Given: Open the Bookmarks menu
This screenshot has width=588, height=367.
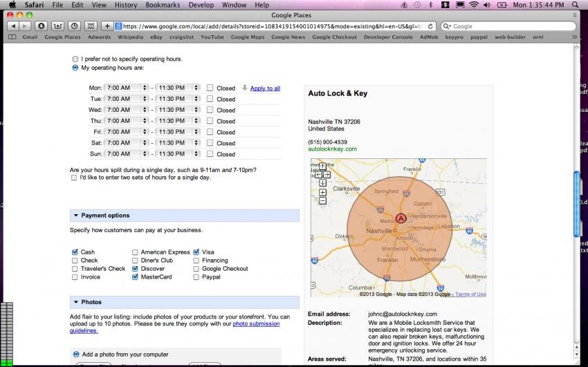Looking at the screenshot, I should [163, 5].
